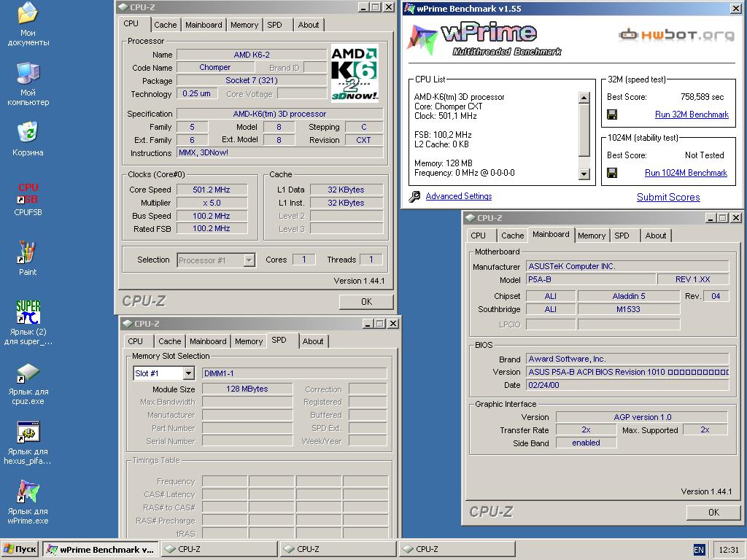Launch the wPrime.exe desktop shortcut
The height and width of the screenshot is (560, 747).
coord(28,491)
